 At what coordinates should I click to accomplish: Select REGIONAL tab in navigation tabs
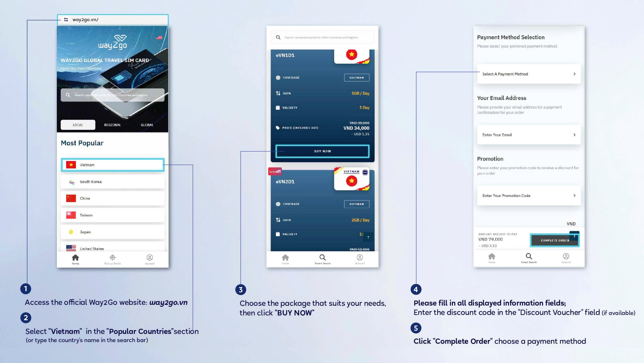pyautogui.click(x=112, y=124)
